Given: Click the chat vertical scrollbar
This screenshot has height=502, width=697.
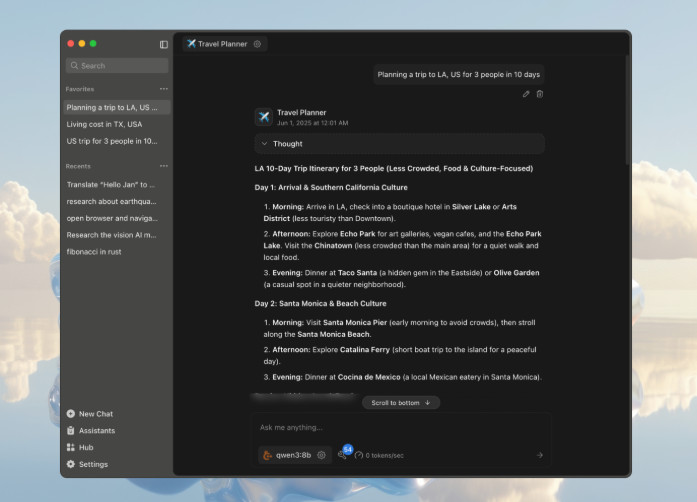Looking at the screenshot, I should coord(628,109).
